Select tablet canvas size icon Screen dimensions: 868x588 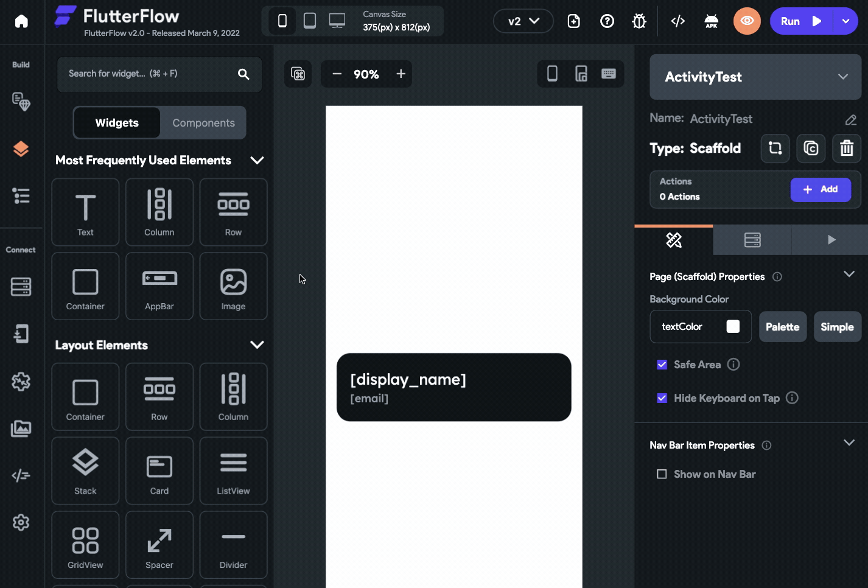click(310, 21)
